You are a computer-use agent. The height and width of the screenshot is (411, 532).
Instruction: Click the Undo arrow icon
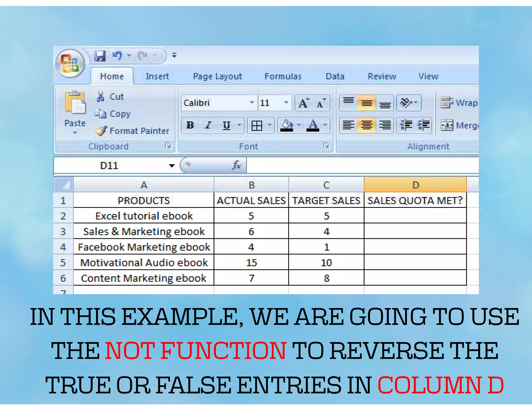117,55
